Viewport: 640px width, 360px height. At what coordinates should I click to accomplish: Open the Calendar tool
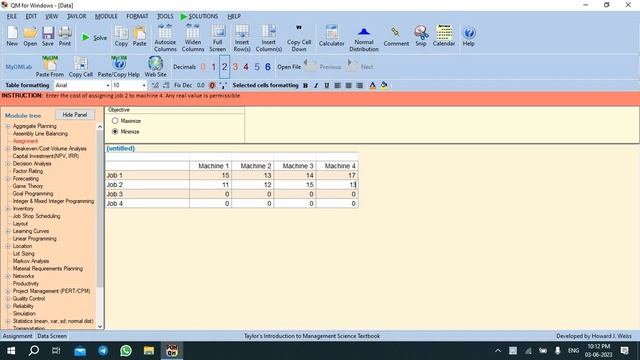click(x=444, y=36)
